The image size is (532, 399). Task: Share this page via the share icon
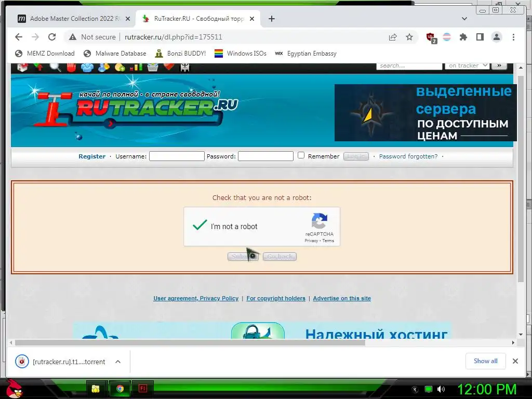tap(393, 37)
